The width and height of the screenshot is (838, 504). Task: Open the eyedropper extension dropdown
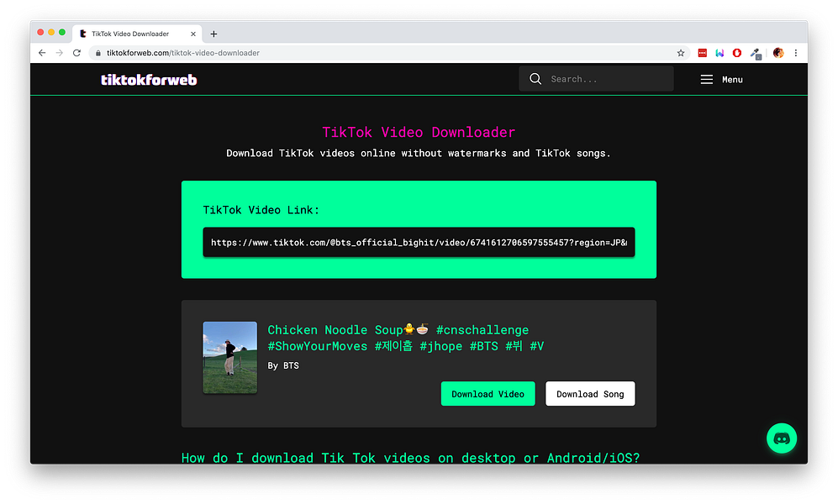[x=755, y=52]
